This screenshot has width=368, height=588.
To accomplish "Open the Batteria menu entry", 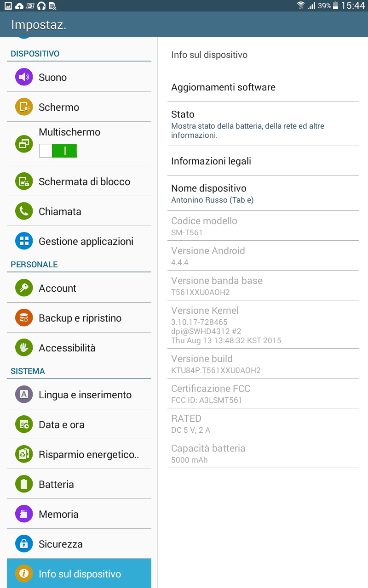I will click(79, 484).
